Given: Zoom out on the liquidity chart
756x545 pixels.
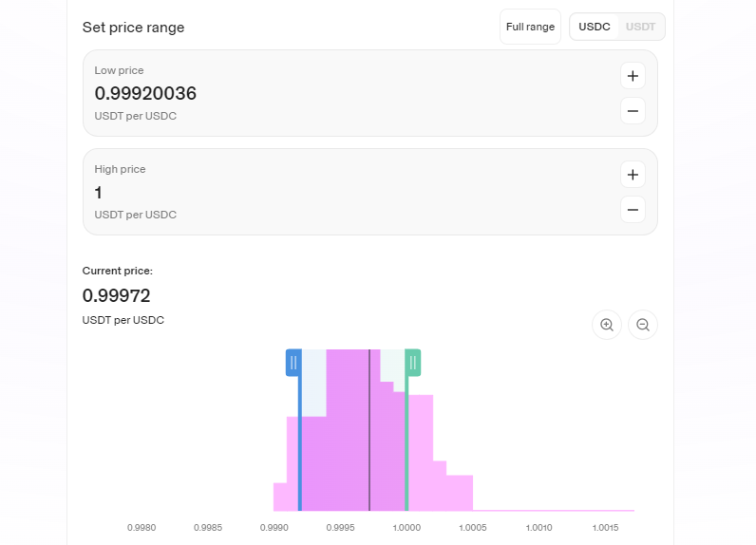Looking at the screenshot, I should [x=643, y=325].
